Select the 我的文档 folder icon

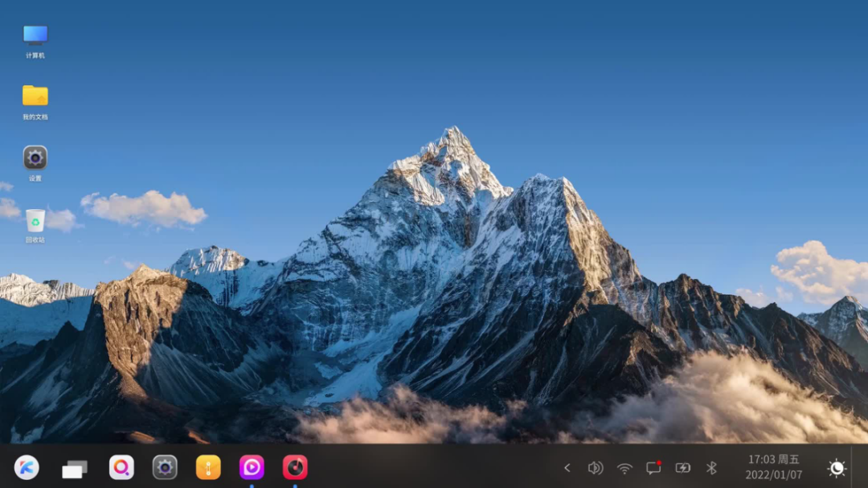[35, 102]
